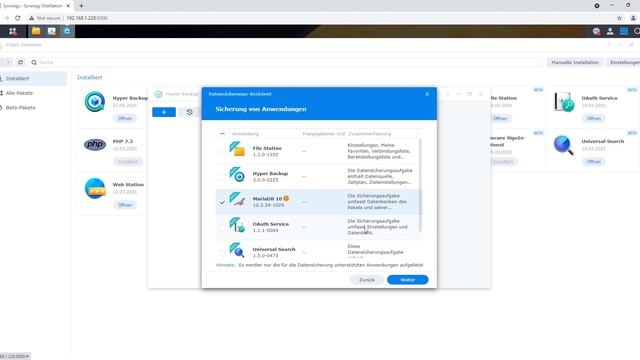Viewport: 640px width, 360px height.
Task: Click the File Station icon in wizard list
Action: (237, 149)
